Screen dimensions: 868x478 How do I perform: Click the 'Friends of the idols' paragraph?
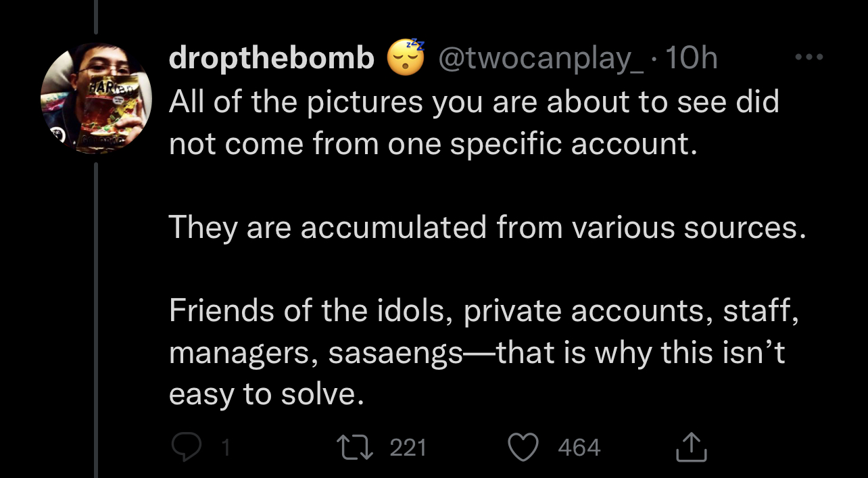coord(483,312)
